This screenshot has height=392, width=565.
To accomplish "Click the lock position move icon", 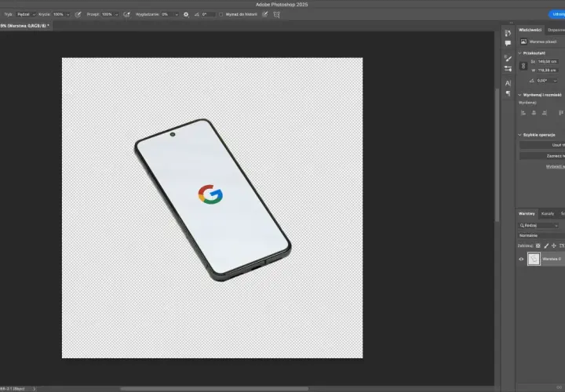I will [554, 246].
